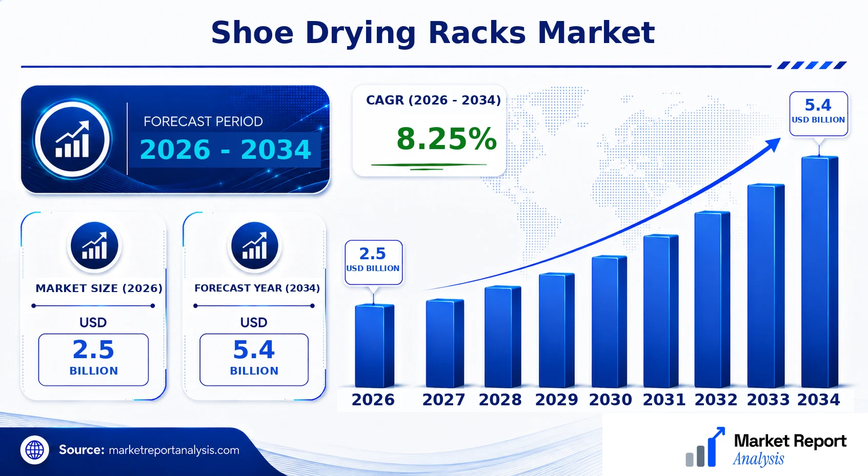Click the chart icon above Forecast Year (2034)
Image resolution: width=868 pixels, height=476 pixels.
pos(255,246)
